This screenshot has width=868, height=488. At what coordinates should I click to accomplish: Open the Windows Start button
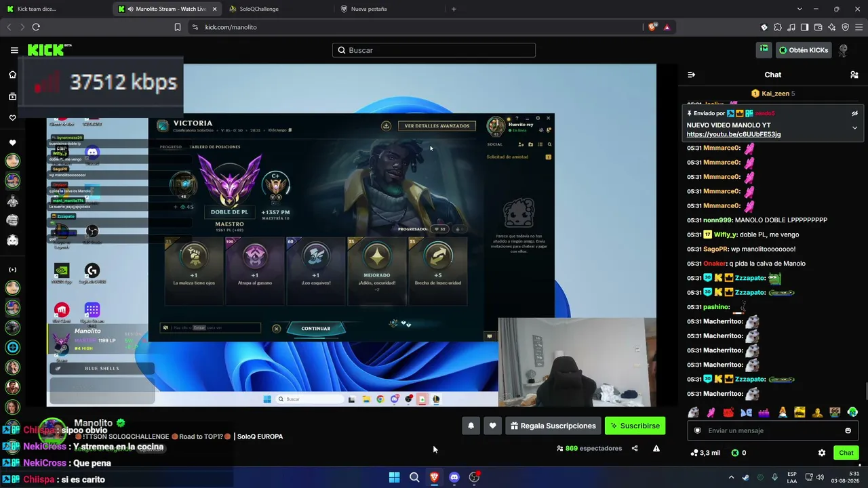point(394,477)
